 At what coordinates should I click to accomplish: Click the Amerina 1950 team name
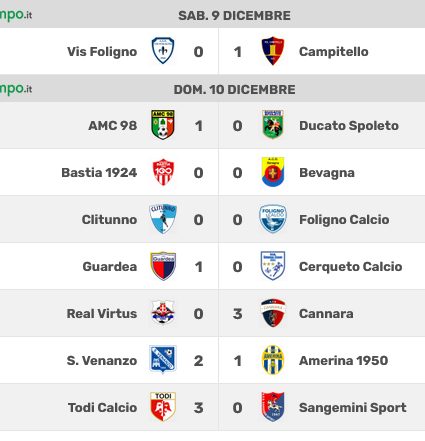[343, 360]
